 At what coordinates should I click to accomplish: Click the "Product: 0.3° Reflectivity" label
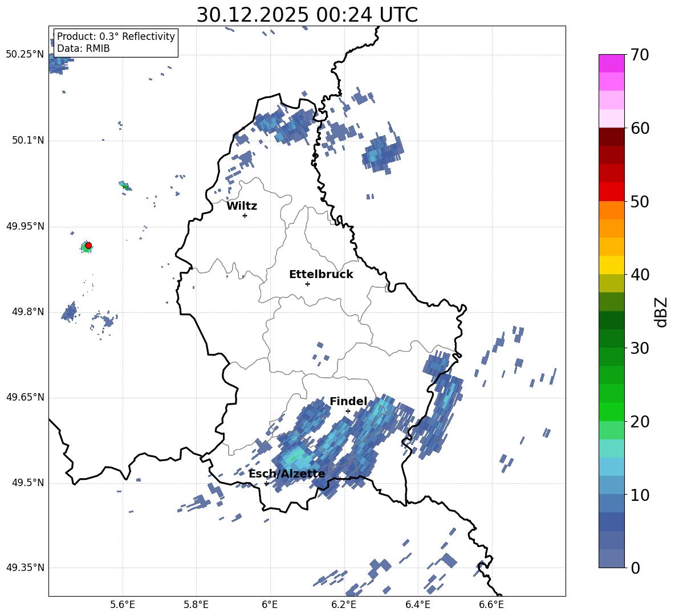(x=116, y=36)
